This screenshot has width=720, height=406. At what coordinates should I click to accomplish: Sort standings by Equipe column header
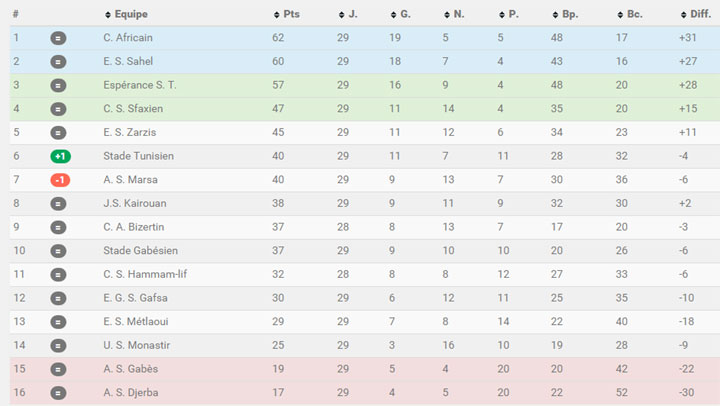pos(126,14)
